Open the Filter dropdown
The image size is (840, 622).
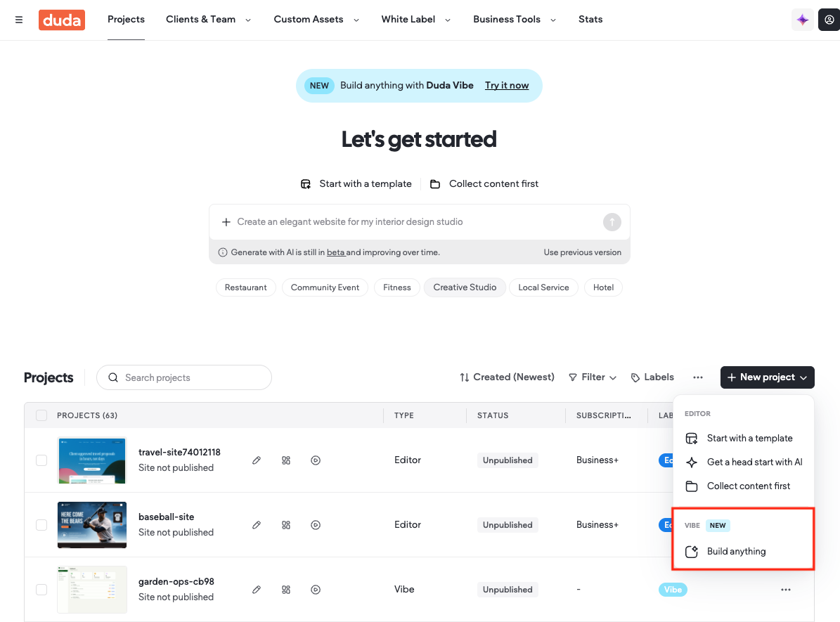[x=593, y=377]
